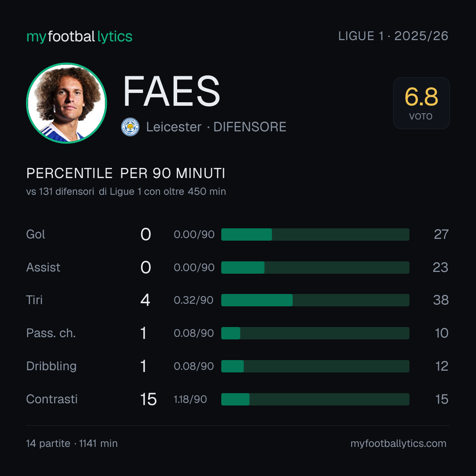
Task: Click the Dribbling percentile bar
Action: 315,366
